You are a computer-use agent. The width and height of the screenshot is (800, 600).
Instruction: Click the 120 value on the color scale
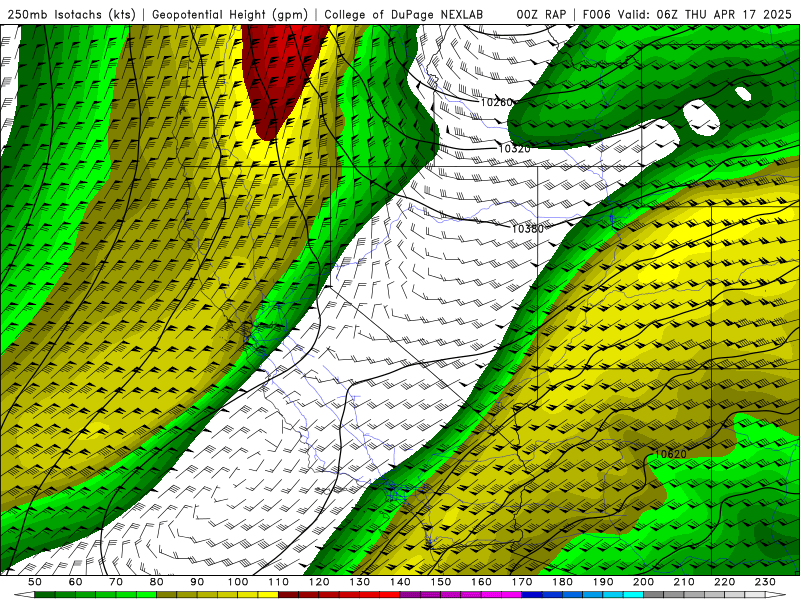[319, 582]
